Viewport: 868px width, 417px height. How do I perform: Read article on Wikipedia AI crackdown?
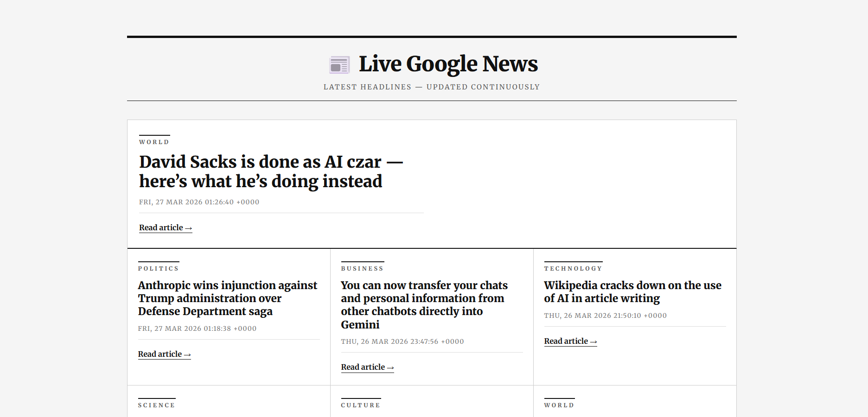(x=571, y=341)
